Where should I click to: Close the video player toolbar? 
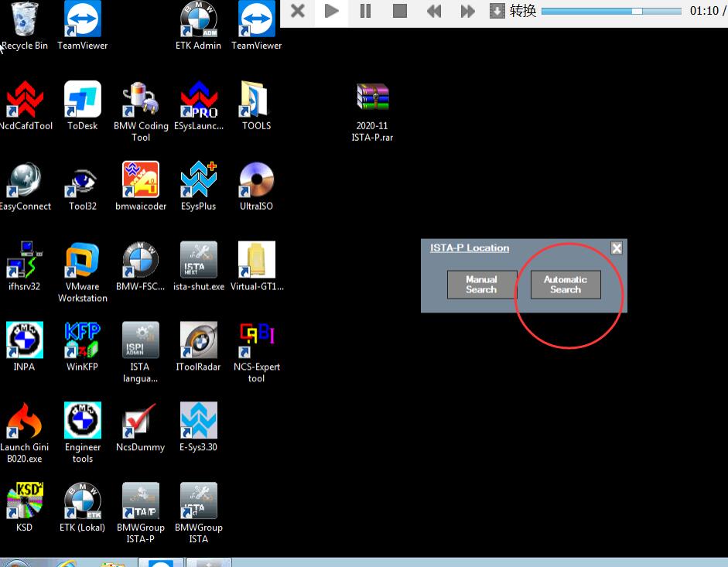point(298,11)
